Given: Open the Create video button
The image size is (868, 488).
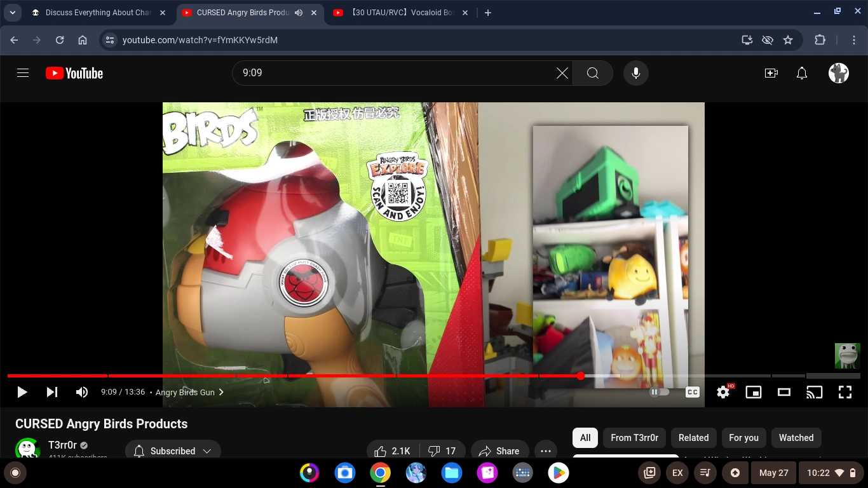Looking at the screenshot, I should (771, 73).
